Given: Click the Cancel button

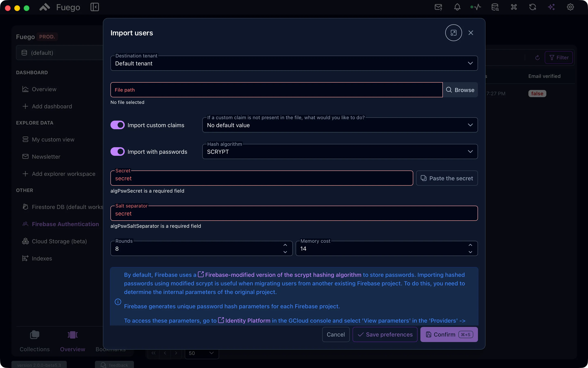Looking at the screenshot, I should coord(336,334).
